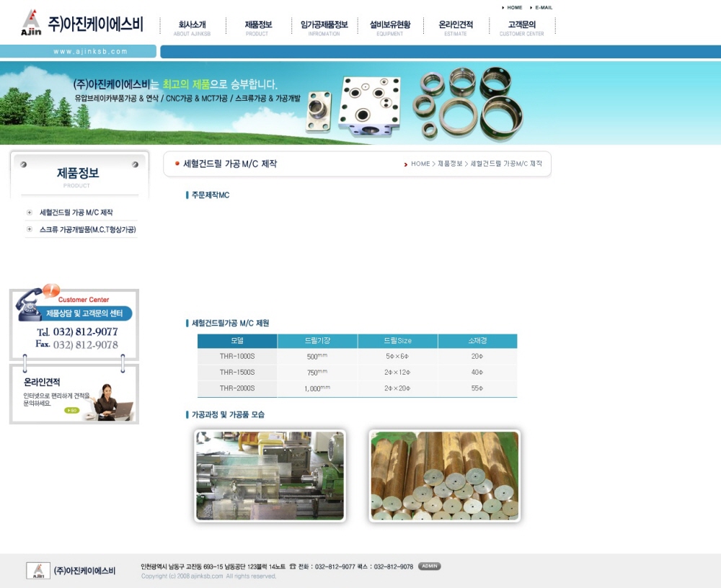Click the plus icon beside 스크류 가공개발품
This screenshot has height=588, width=721.
coord(30,229)
